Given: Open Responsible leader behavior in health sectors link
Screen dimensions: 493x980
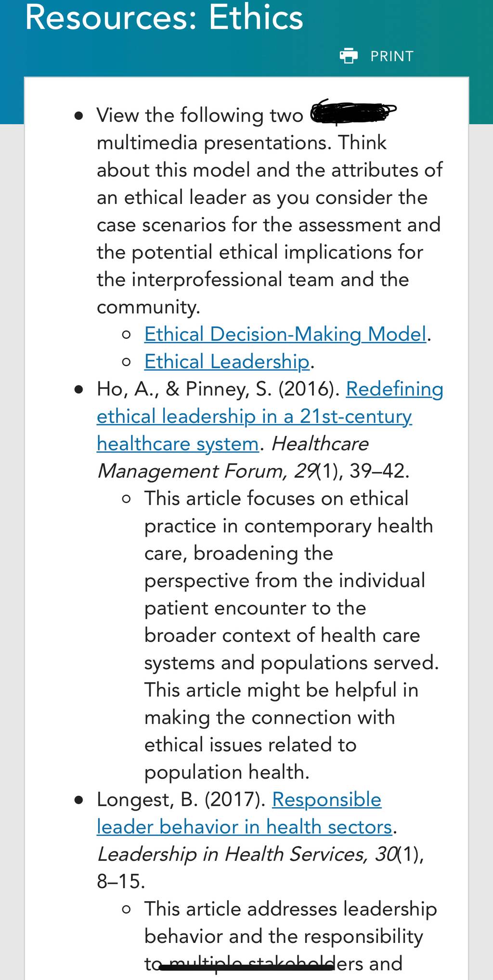Looking at the screenshot, I should click(x=245, y=813).
